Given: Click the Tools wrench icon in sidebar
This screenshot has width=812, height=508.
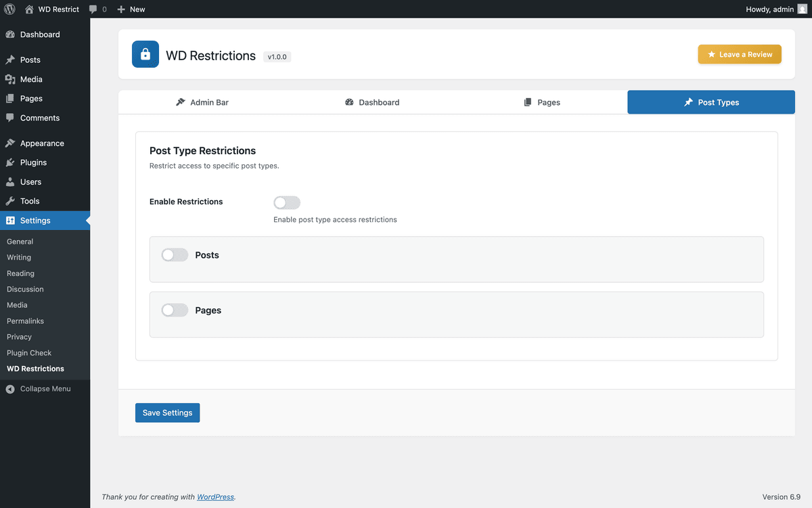Looking at the screenshot, I should click(x=10, y=201).
